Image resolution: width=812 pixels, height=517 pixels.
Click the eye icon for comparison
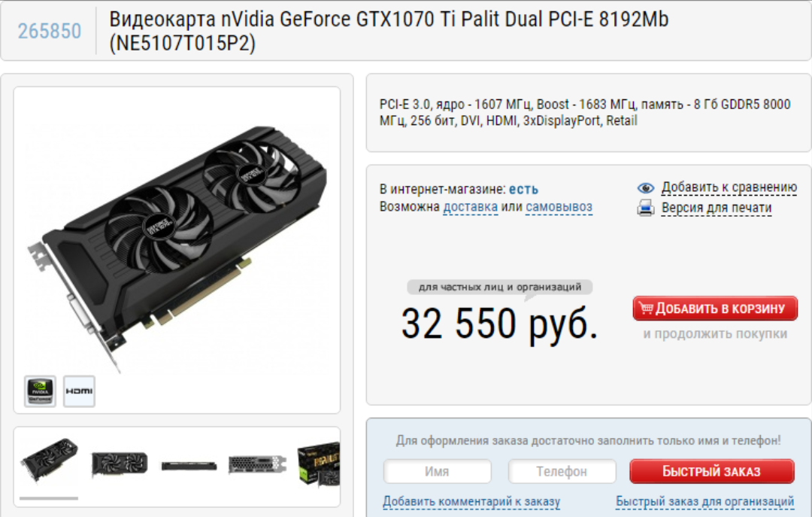pos(645,187)
